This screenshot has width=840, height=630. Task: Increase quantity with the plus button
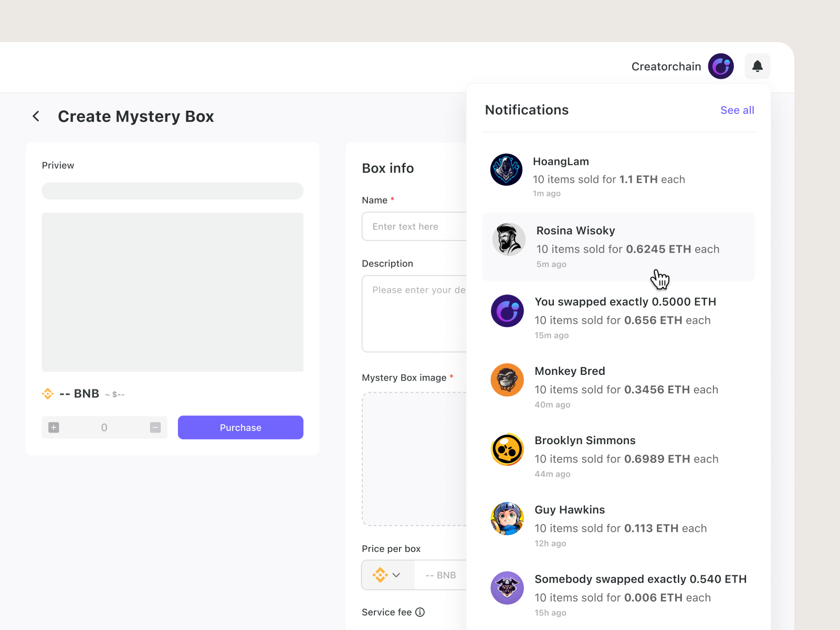[53, 427]
